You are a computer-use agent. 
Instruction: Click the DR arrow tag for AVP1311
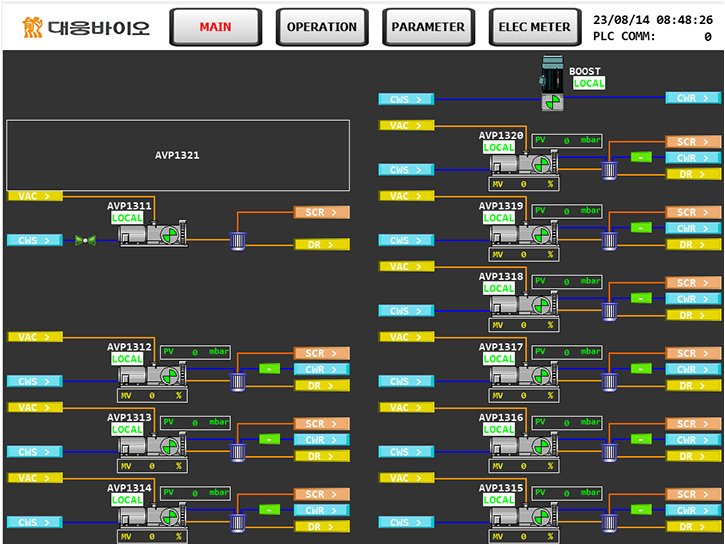click(x=322, y=245)
